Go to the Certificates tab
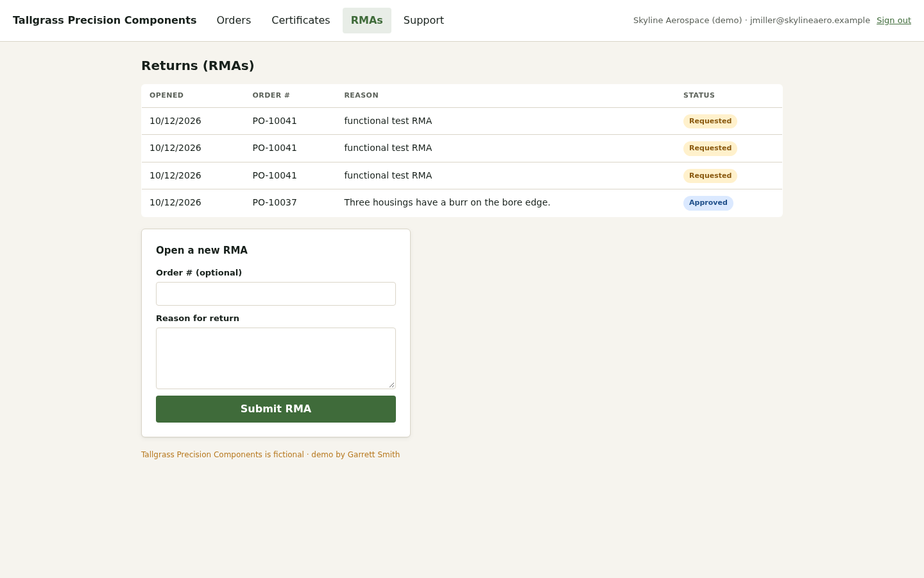The image size is (924, 578). click(300, 21)
